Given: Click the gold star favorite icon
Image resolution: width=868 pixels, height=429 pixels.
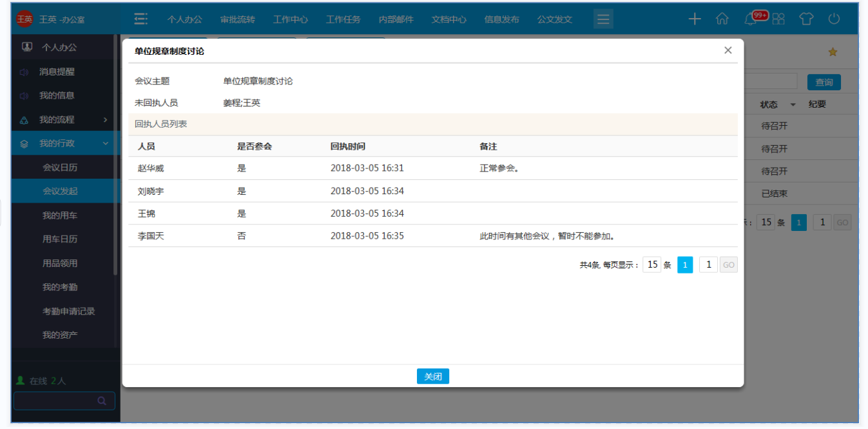Looking at the screenshot, I should tap(833, 52).
